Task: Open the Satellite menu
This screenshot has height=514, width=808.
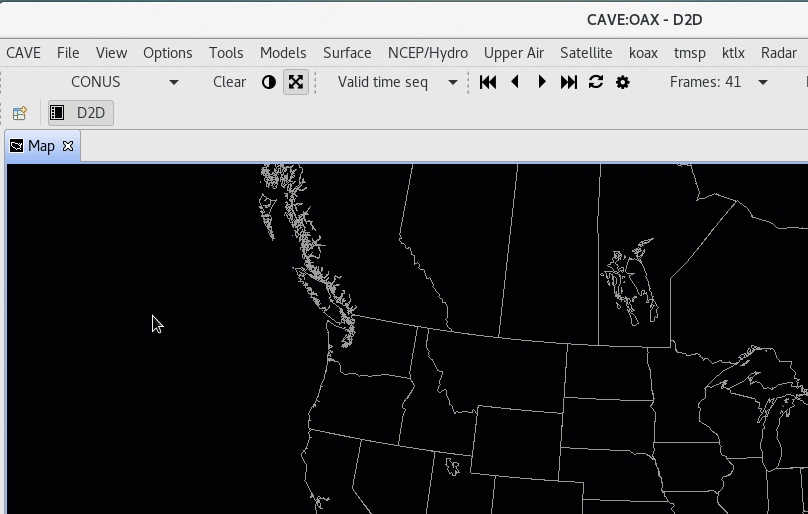Action: pos(586,53)
